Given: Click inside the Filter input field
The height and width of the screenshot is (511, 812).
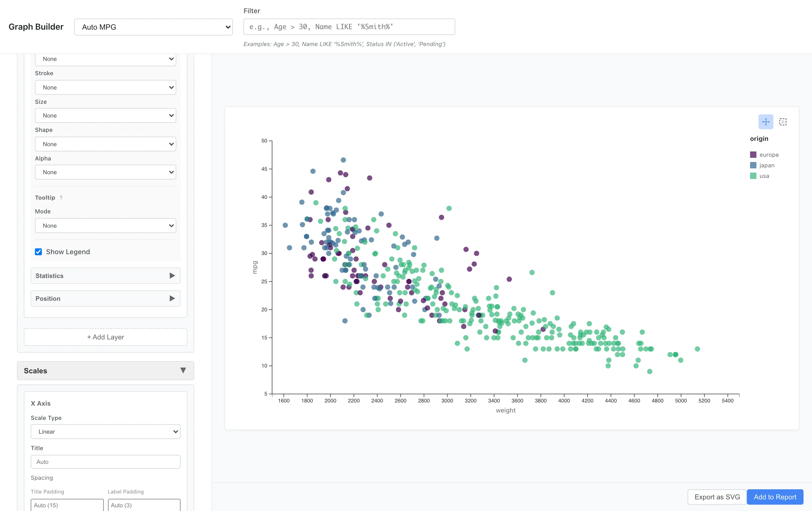Looking at the screenshot, I should click(x=349, y=27).
